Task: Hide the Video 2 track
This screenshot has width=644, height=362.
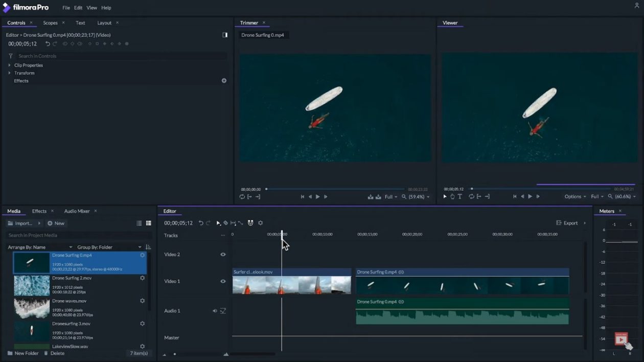Action: 223,254
